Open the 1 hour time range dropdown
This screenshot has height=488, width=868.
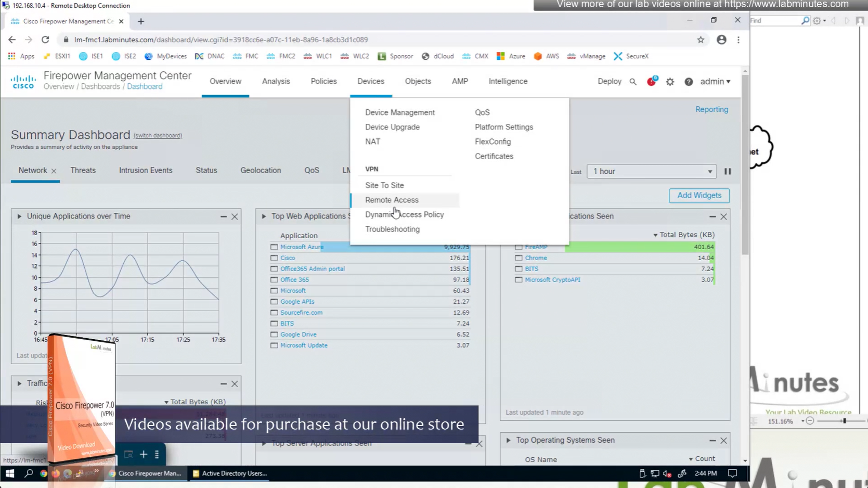651,171
